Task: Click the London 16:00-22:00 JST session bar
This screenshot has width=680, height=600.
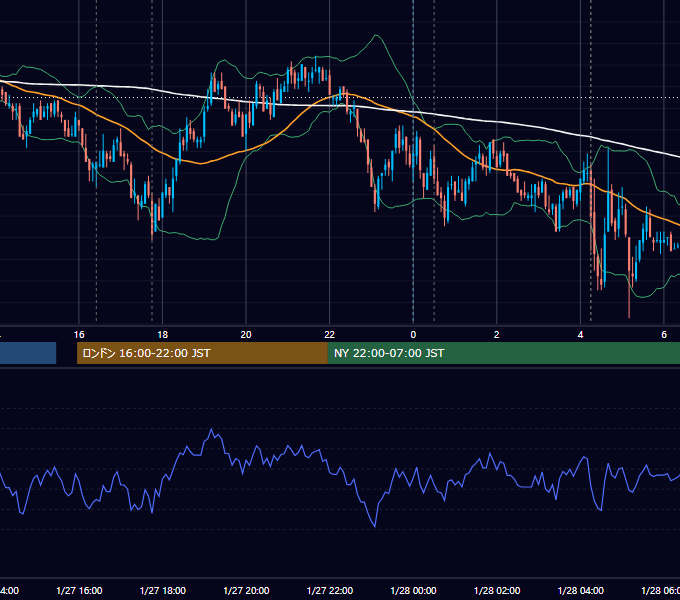Action: click(x=202, y=353)
